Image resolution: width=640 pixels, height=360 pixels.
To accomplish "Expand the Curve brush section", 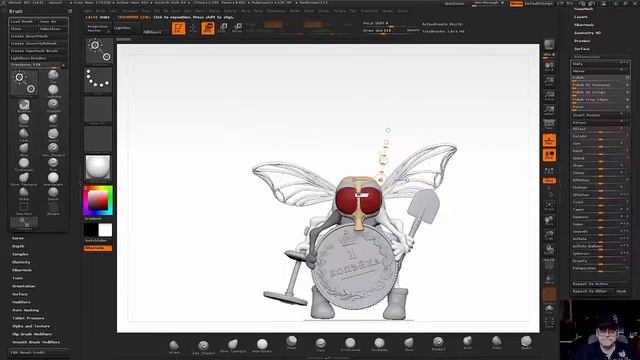I will point(18,238).
